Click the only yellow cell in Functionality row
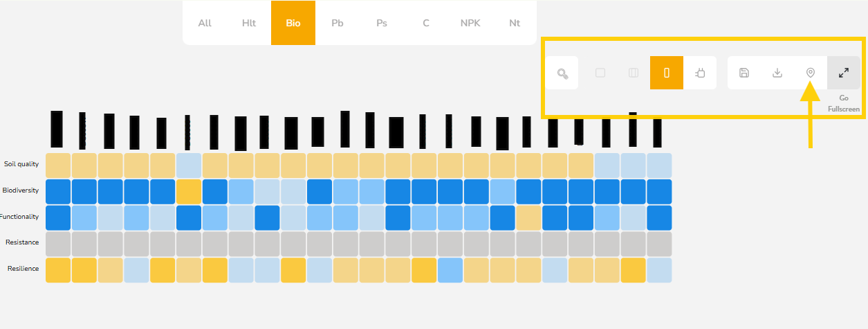The width and height of the screenshot is (868, 329). 528,217
